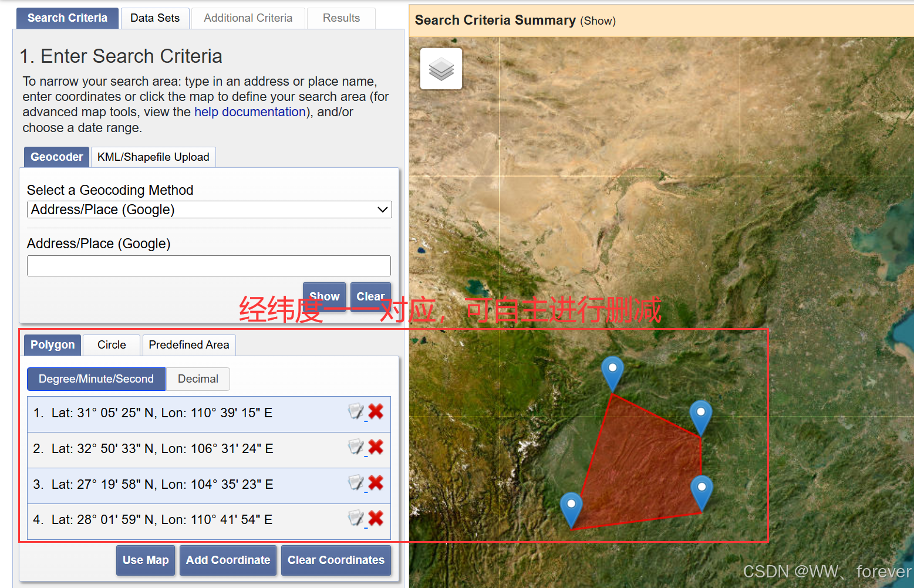Click the Clear geocoder button
914x588 pixels.
click(370, 296)
